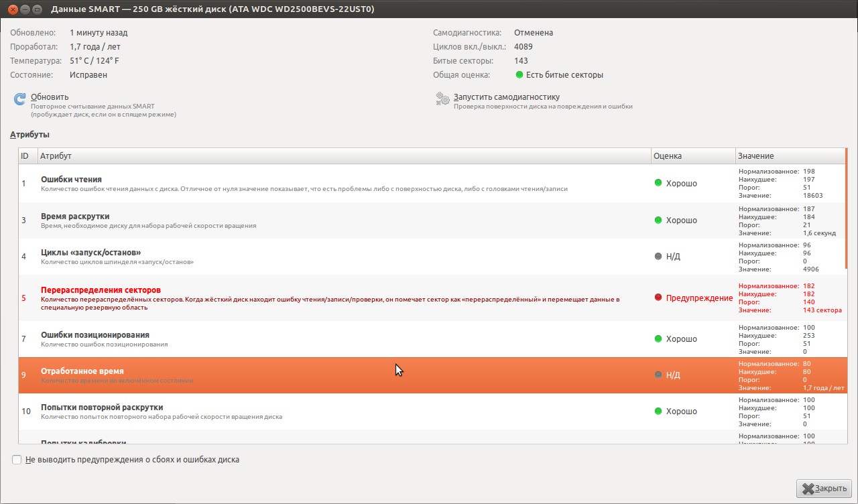Click the green dot in the Попытки повторной раскрутки row
This screenshot has height=504, width=858.
(658, 411)
